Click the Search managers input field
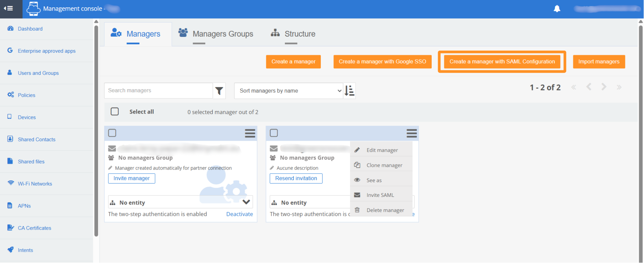This screenshot has height=263, width=644. (158, 91)
